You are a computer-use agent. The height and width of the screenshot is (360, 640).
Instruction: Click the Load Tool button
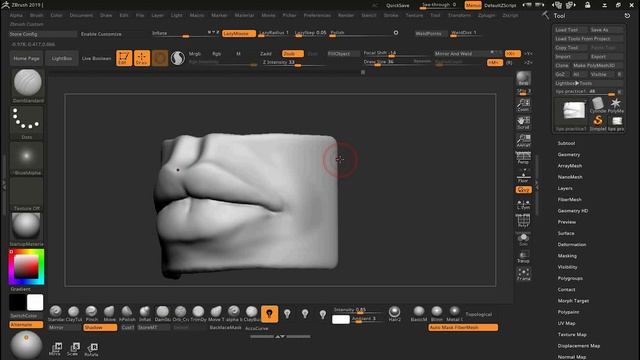tap(571, 30)
